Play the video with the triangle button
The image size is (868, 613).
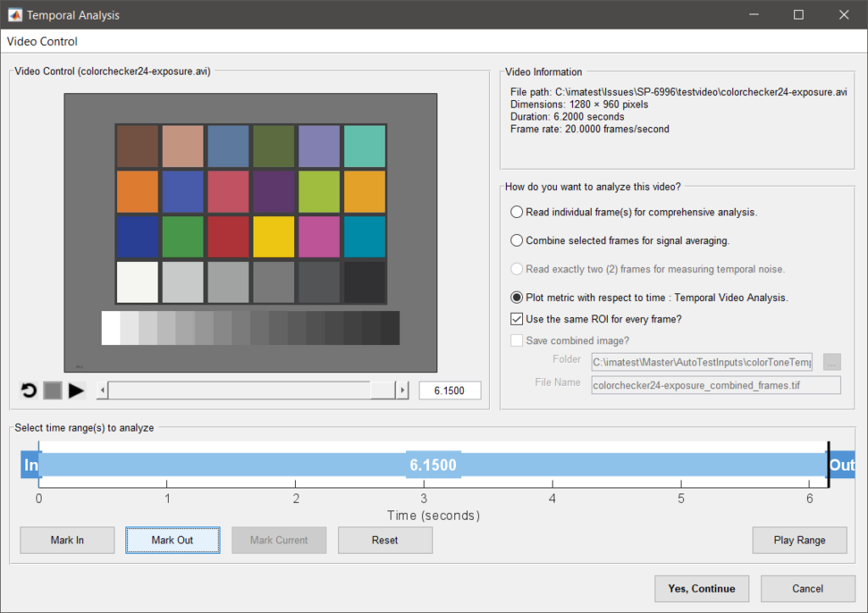[75, 391]
